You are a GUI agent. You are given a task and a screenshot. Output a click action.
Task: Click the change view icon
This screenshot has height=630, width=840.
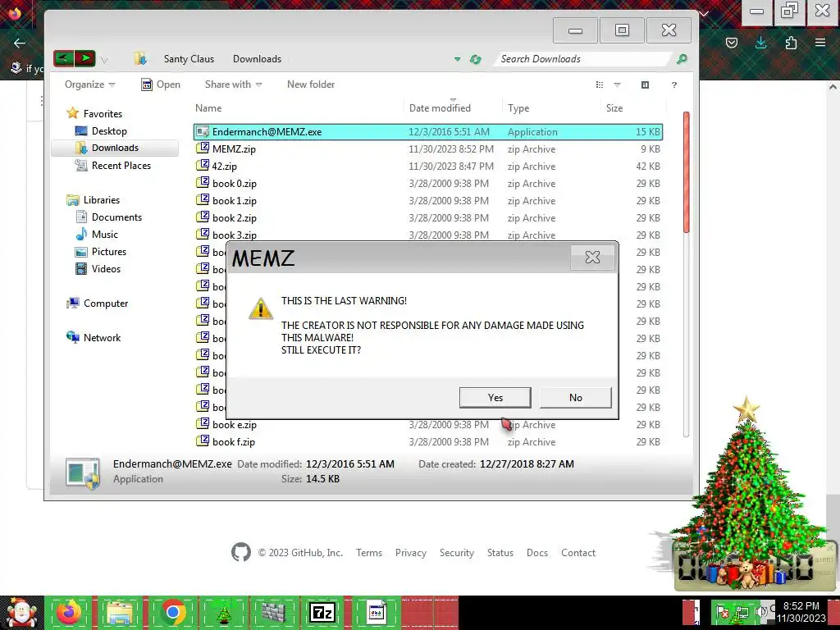(600, 84)
